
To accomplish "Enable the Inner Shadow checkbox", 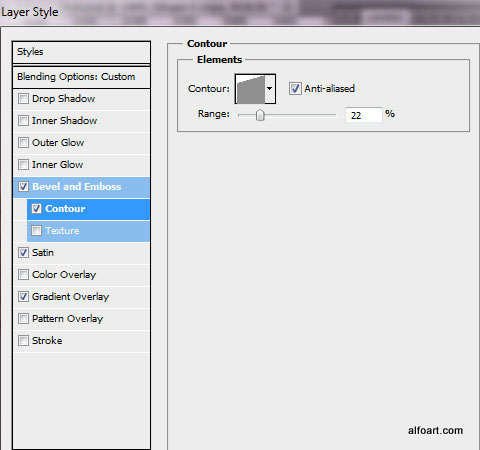I will click(x=23, y=121).
